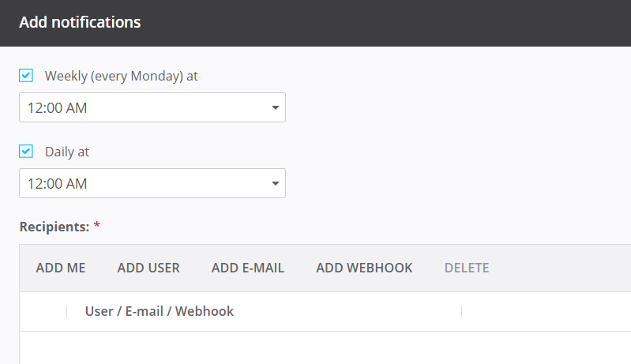Click the Recipients field label
The width and height of the screenshot is (631, 364).
coord(54,227)
